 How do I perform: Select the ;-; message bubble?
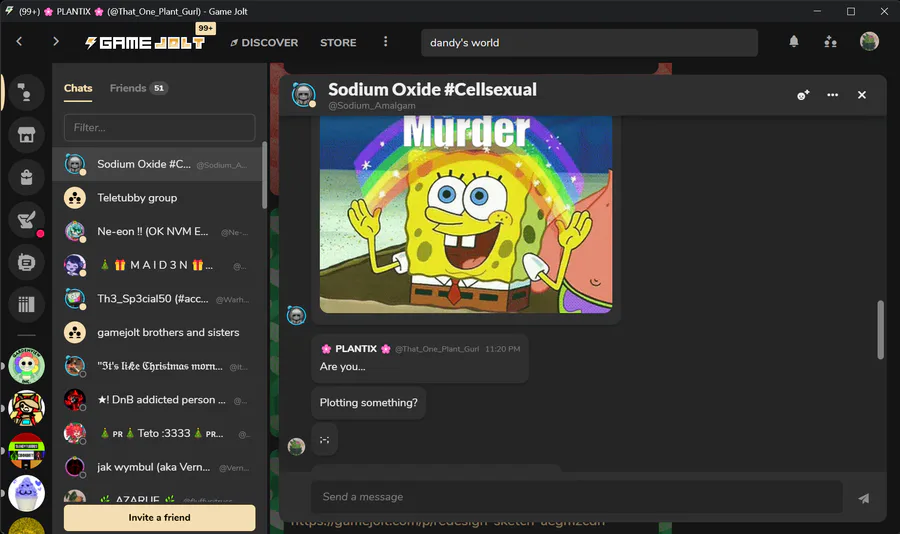point(324,439)
